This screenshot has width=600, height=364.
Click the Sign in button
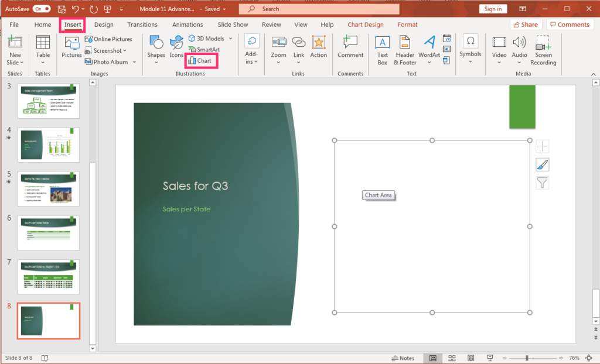coord(493,9)
